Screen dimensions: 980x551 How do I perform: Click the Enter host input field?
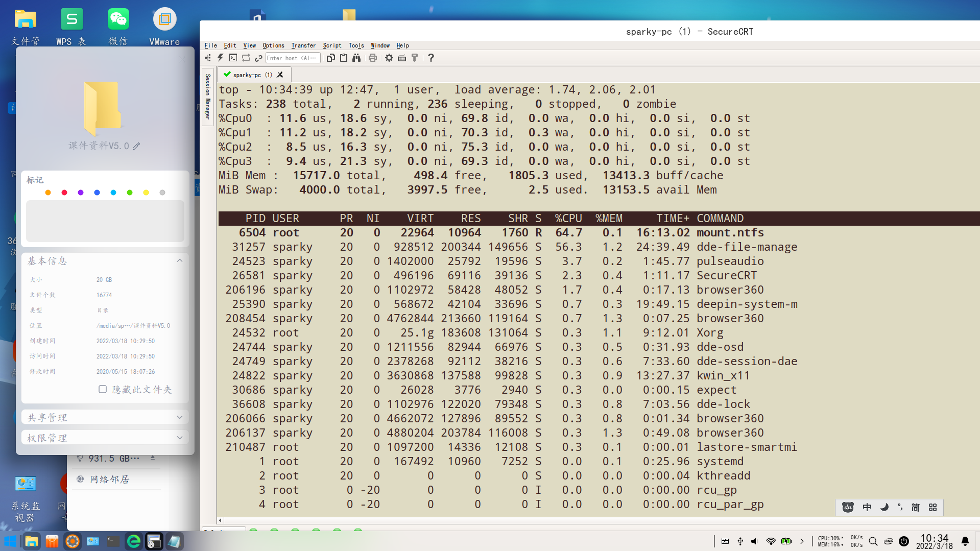click(x=293, y=58)
